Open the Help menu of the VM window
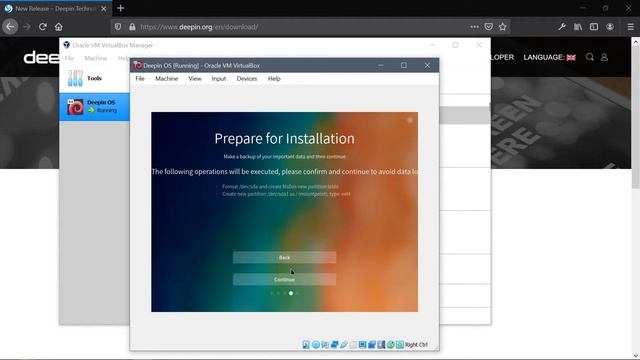 (x=274, y=79)
